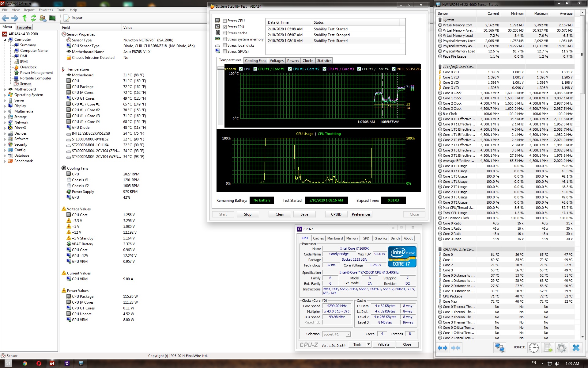Open the system stability monitor toolbar icon
The width and height of the screenshot is (588, 368).
52,18
